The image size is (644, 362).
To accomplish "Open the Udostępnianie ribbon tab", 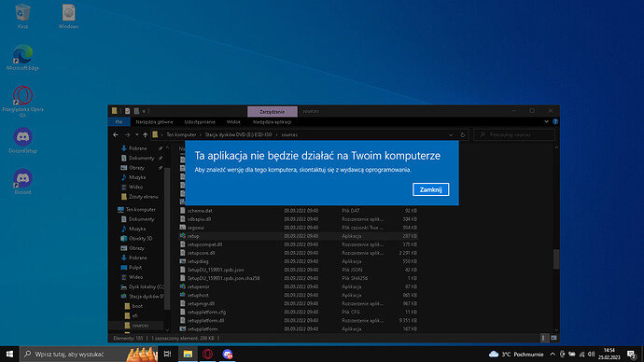I will pyautogui.click(x=200, y=122).
